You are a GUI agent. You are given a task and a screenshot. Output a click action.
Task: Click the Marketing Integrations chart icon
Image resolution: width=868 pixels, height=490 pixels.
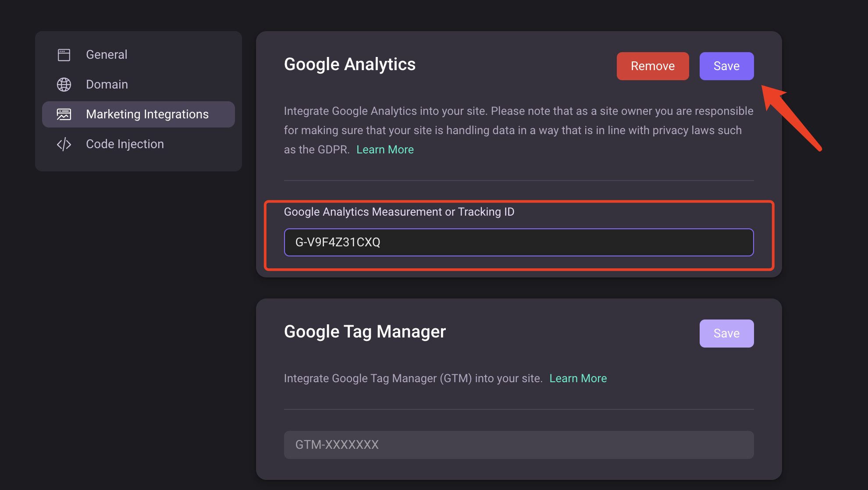[64, 114]
